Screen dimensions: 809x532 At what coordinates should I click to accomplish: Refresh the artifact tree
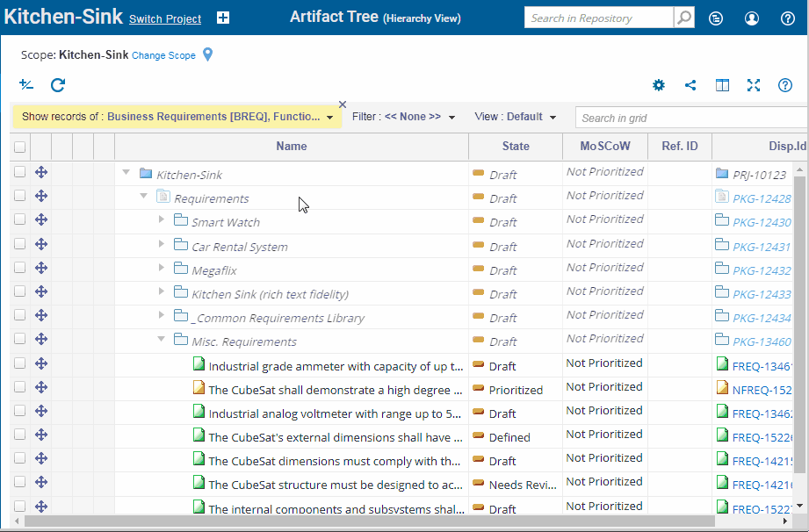58,85
